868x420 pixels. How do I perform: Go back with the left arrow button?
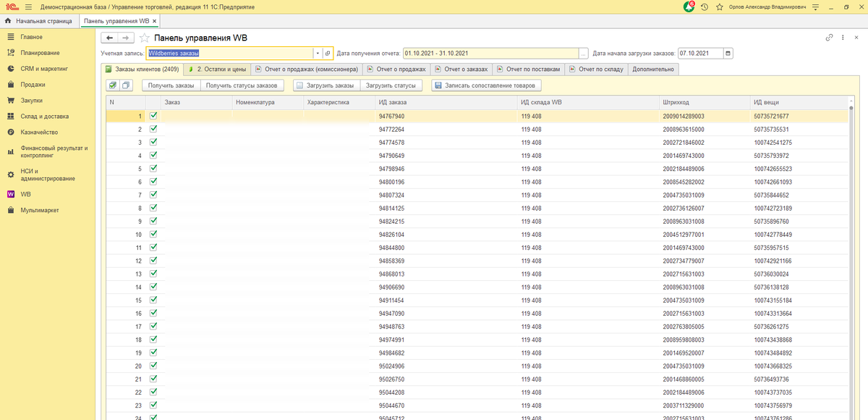click(x=109, y=37)
